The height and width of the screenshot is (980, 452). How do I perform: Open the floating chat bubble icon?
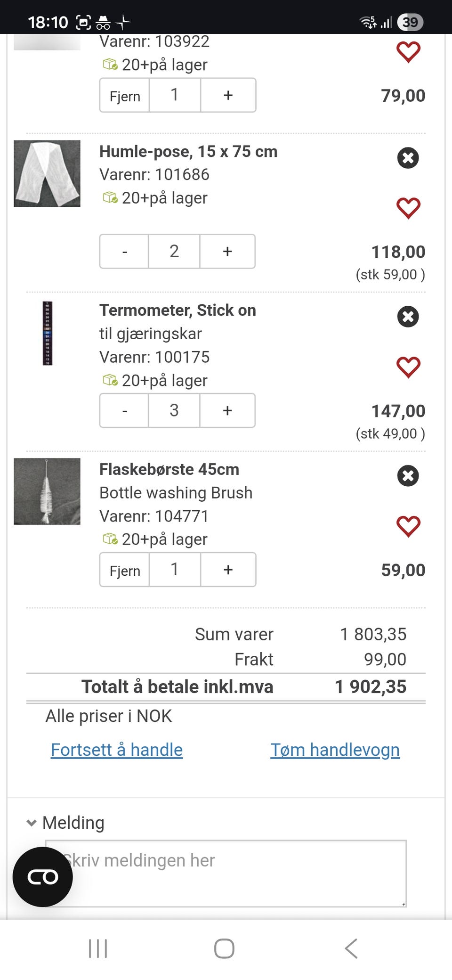tap(43, 877)
